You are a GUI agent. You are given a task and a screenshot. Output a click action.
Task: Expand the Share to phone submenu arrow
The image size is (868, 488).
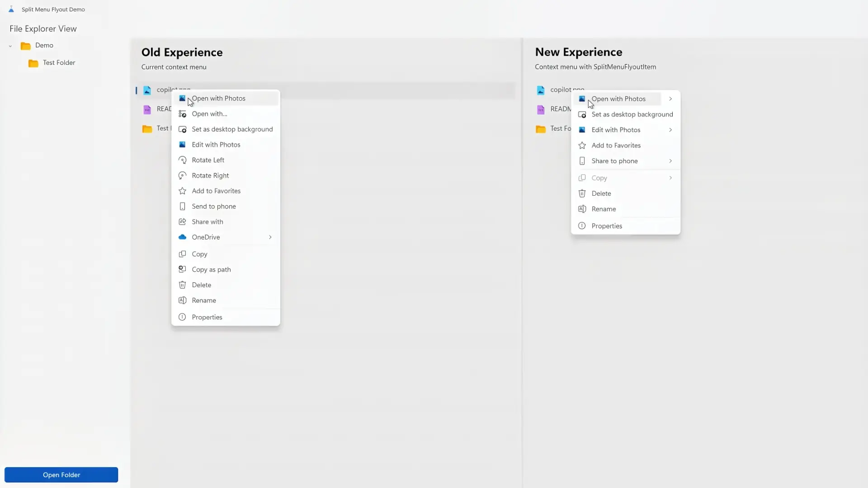click(x=670, y=161)
